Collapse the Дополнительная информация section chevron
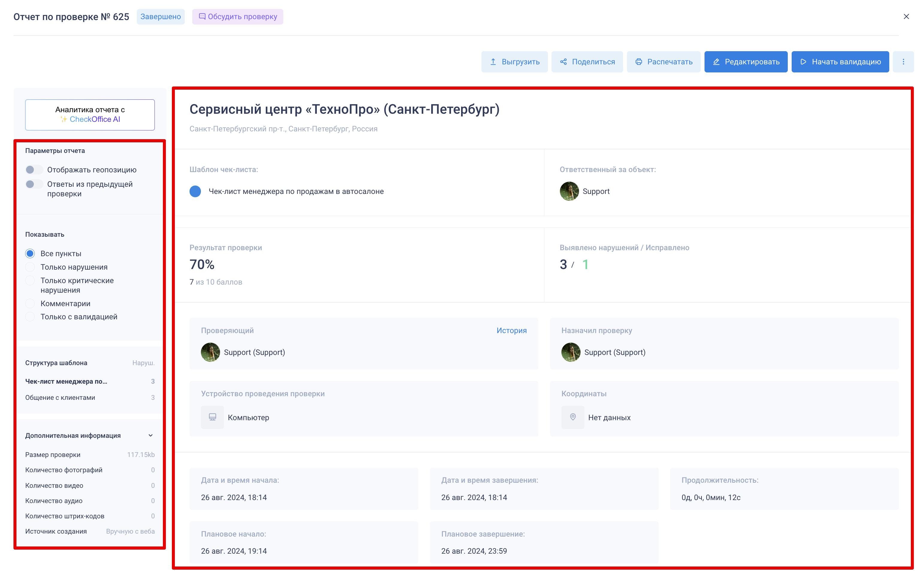This screenshot has width=924, height=571. click(150, 435)
